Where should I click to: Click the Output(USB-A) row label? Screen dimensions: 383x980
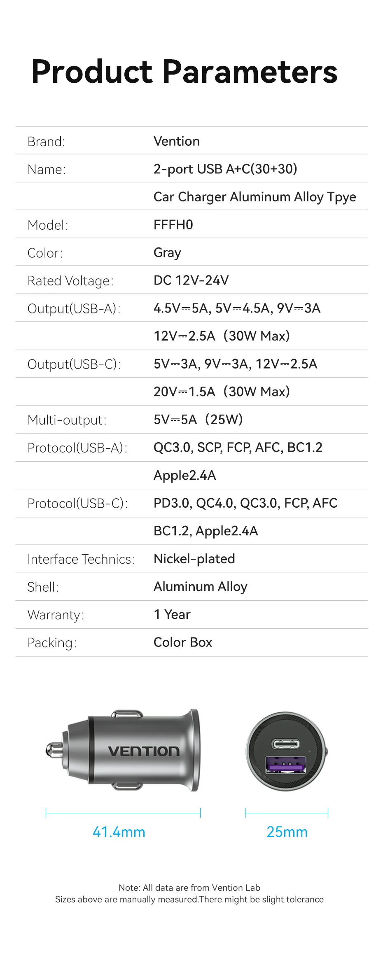click(74, 308)
